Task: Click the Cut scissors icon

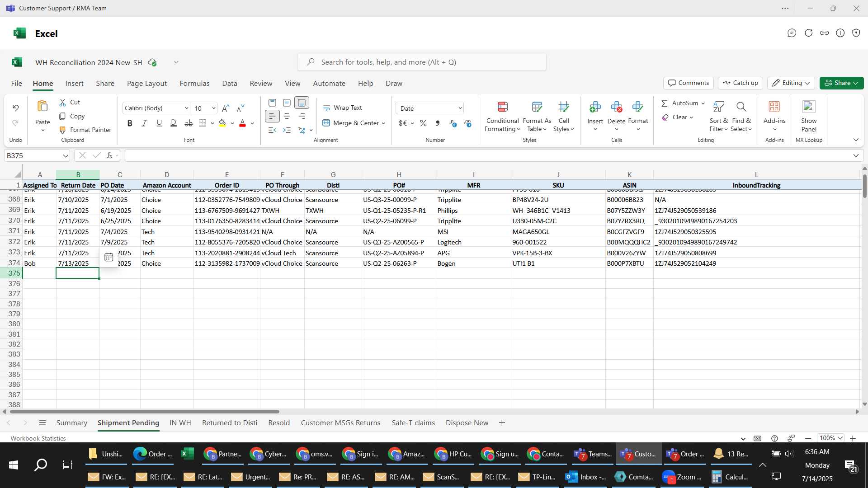Action: tap(62, 103)
